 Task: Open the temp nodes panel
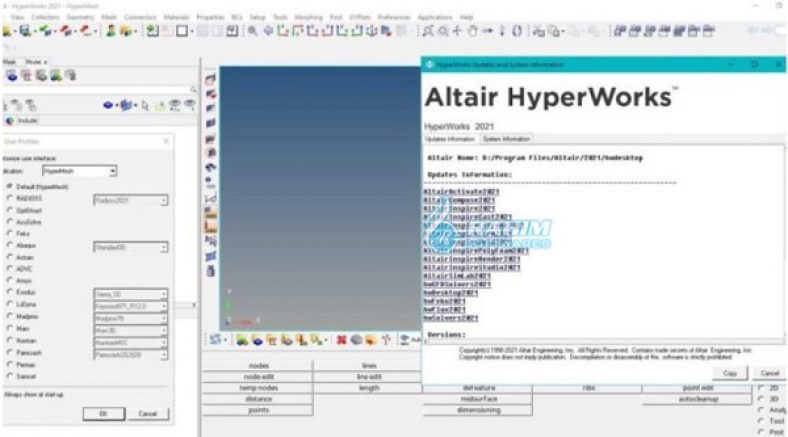[x=258, y=388]
